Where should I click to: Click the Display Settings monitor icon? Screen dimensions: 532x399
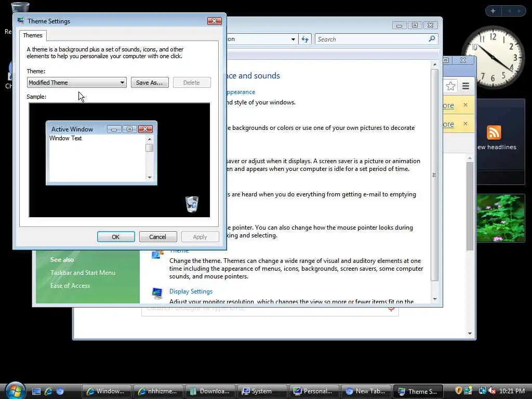tap(157, 293)
